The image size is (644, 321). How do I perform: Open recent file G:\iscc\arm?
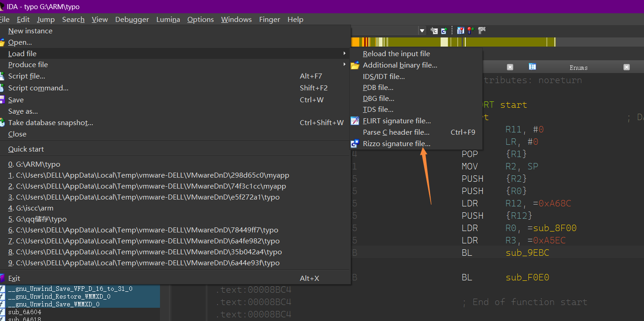[x=31, y=208]
